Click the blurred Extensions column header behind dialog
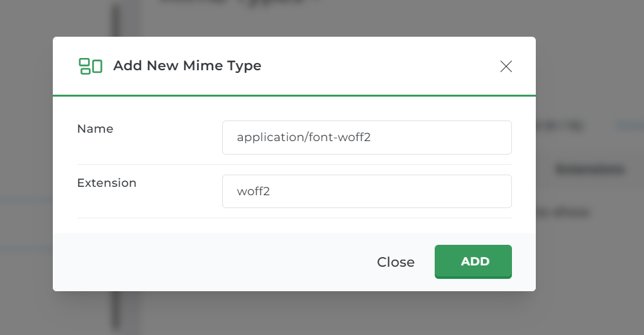The image size is (644, 335). click(x=590, y=170)
